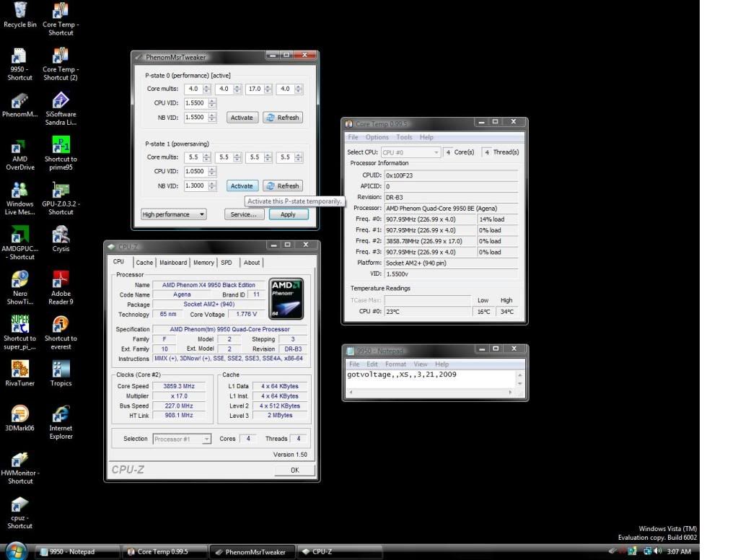Open the RivaTuner desktop icon
The width and height of the screenshot is (738, 560).
coord(19,369)
